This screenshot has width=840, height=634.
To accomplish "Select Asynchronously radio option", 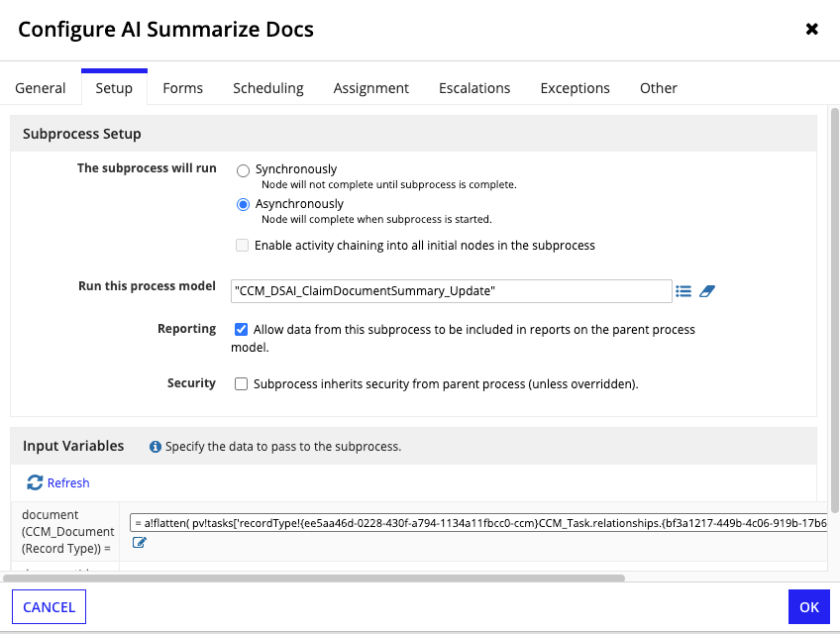I will 244,205.
